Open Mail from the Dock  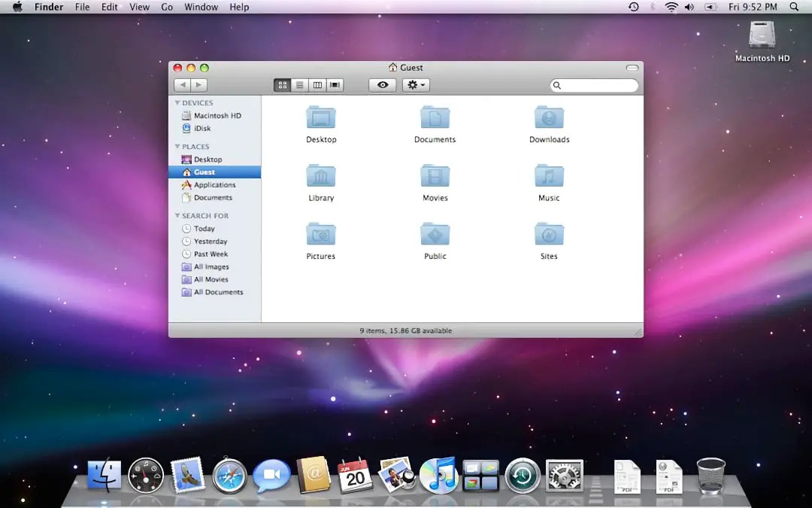pyautogui.click(x=188, y=476)
